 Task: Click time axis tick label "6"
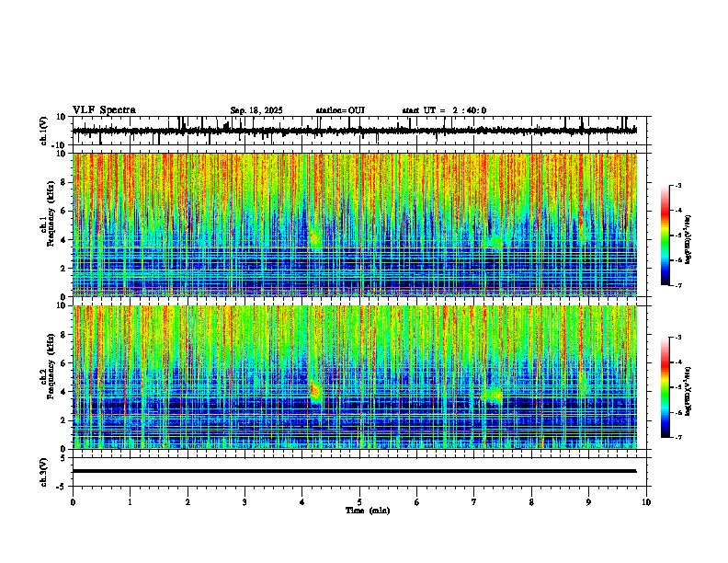[x=417, y=502]
